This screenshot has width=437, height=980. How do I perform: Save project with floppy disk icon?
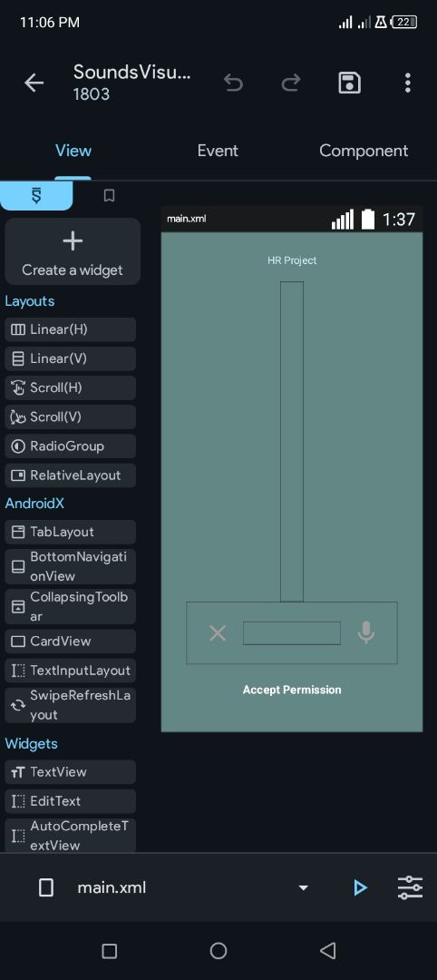pyautogui.click(x=350, y=83)
